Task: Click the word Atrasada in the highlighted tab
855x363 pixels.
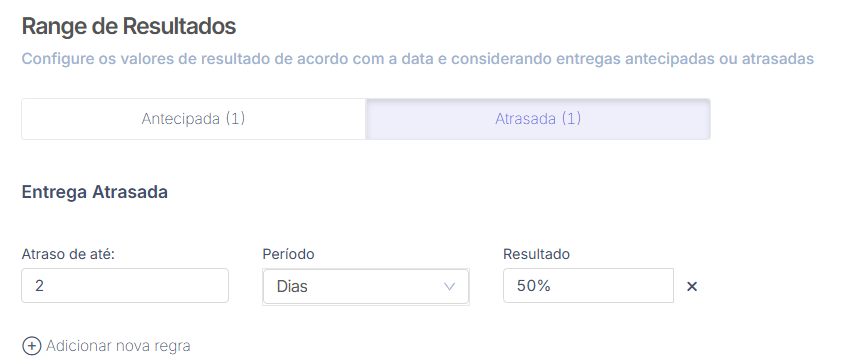Action: coord(526,119)
